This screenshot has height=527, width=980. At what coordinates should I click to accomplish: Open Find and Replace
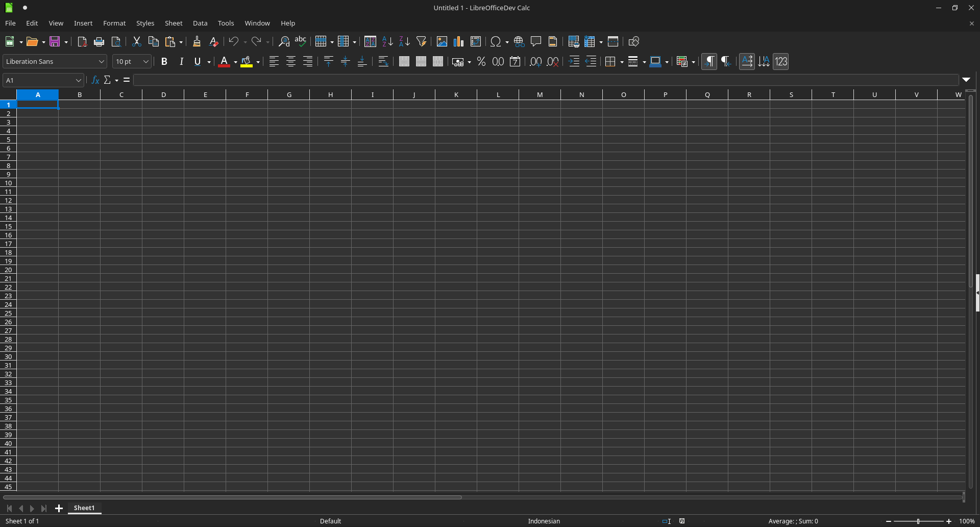[x=284, y=42]
